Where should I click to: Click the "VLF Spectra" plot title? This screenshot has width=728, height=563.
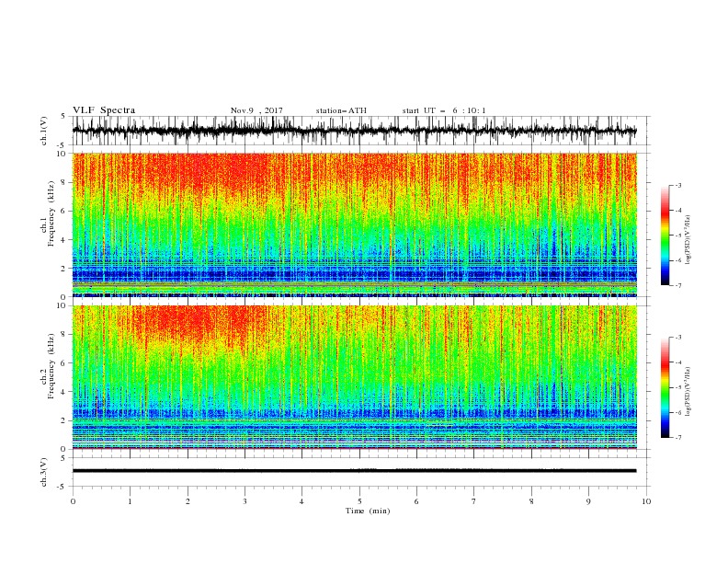(104, 110)
